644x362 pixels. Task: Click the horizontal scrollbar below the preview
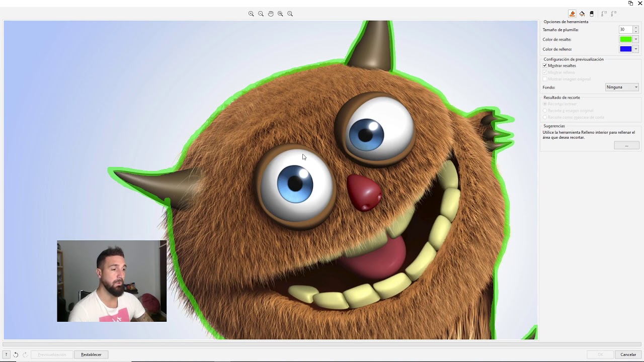322,344
